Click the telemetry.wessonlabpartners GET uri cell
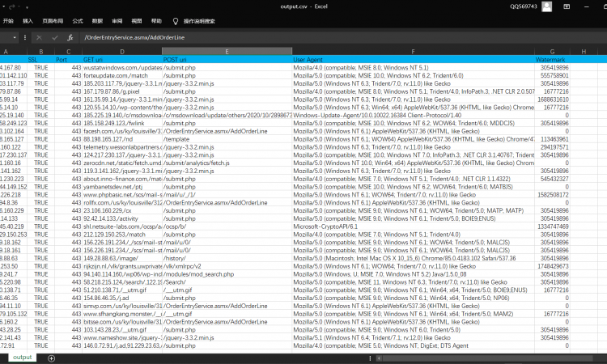 tap(122, 147)
